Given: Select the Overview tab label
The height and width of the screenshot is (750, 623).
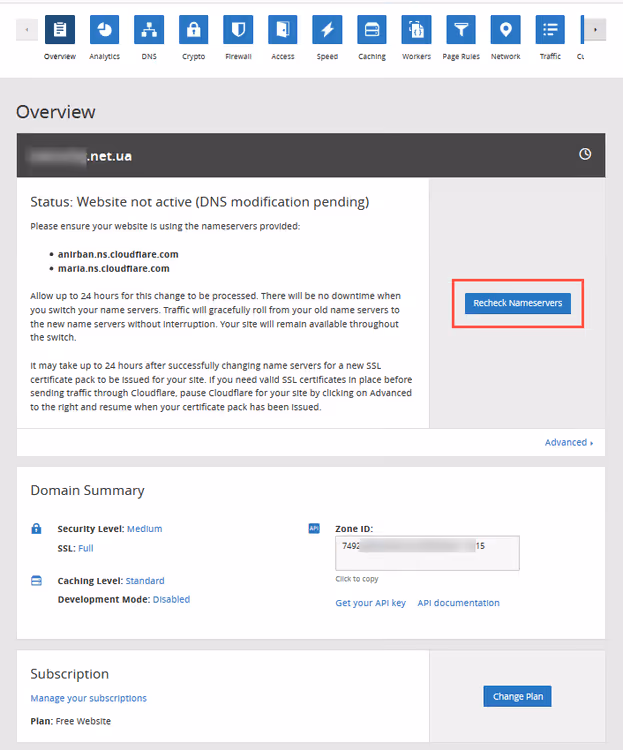Looking at the screenshot, I should click(x=60, y=56).
